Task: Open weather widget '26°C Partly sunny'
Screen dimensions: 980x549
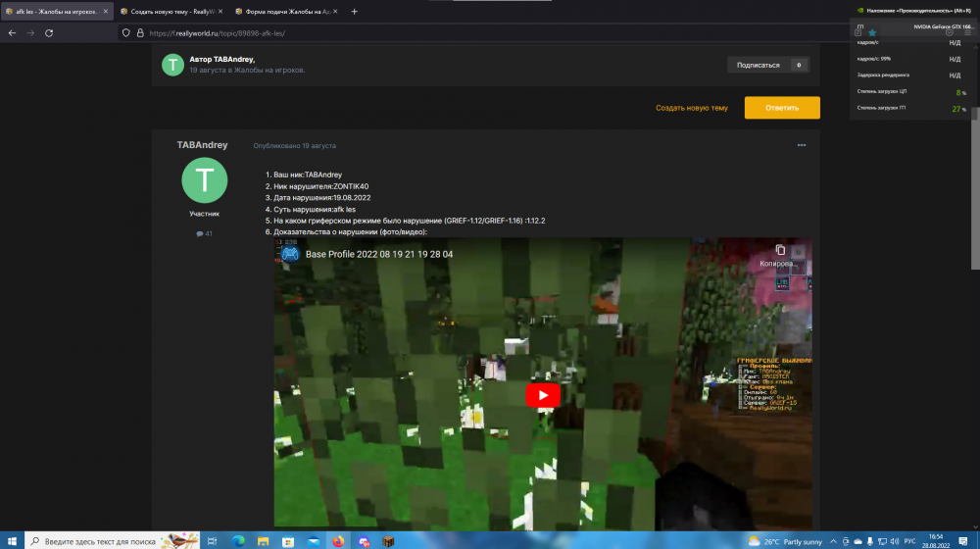Action: coord(785,541)
